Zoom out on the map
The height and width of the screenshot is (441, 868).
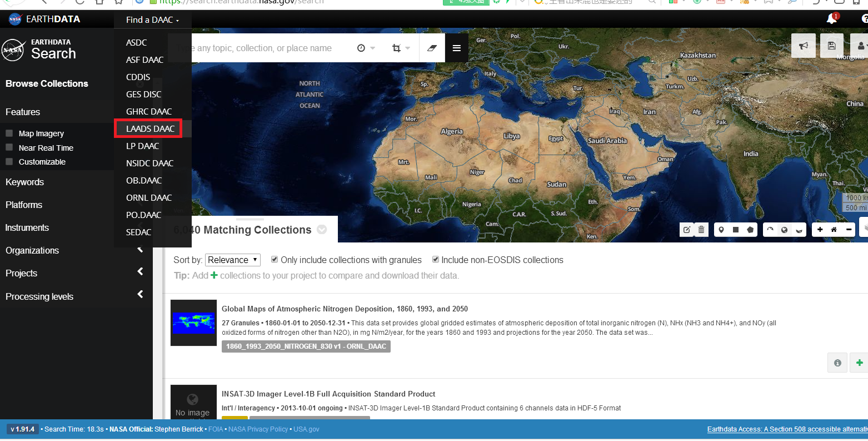849,230
